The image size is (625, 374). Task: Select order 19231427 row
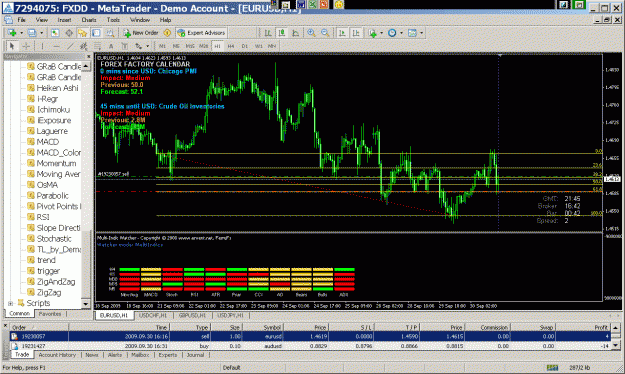point(310,346)
